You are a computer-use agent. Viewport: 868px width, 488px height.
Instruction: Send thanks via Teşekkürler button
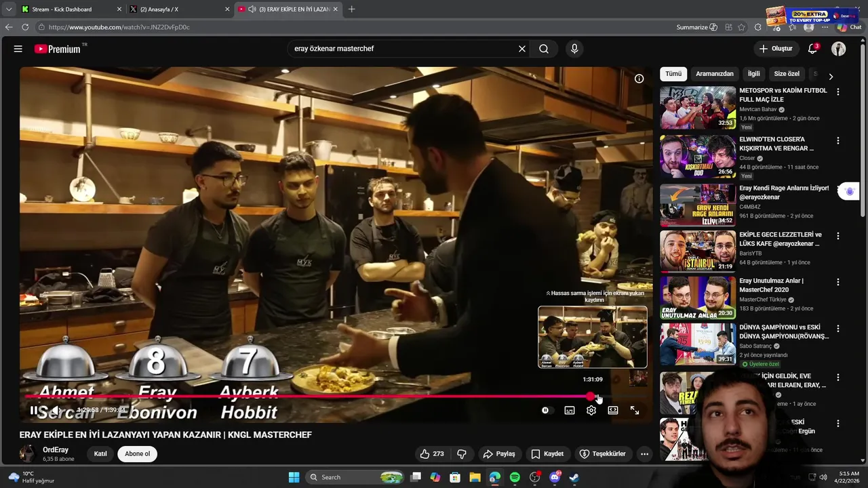(x=602, y=454)
